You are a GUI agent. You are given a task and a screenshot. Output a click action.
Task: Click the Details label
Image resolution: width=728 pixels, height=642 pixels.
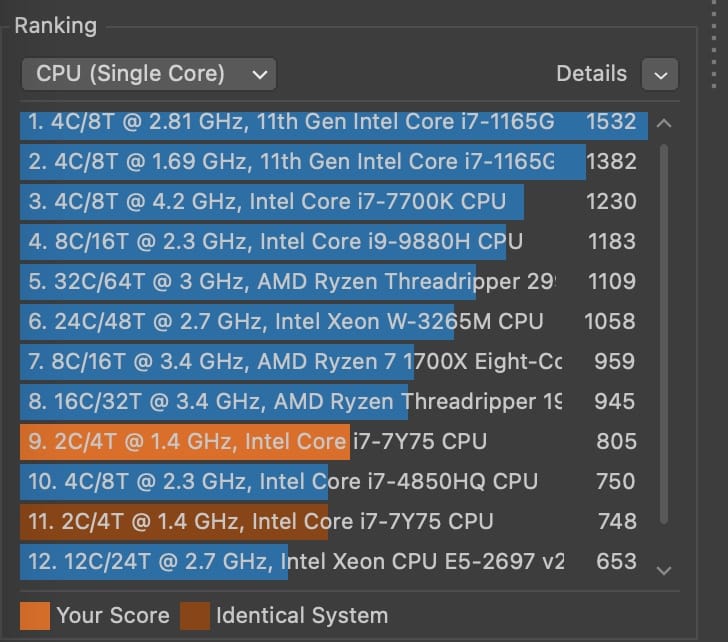[591, 74]
